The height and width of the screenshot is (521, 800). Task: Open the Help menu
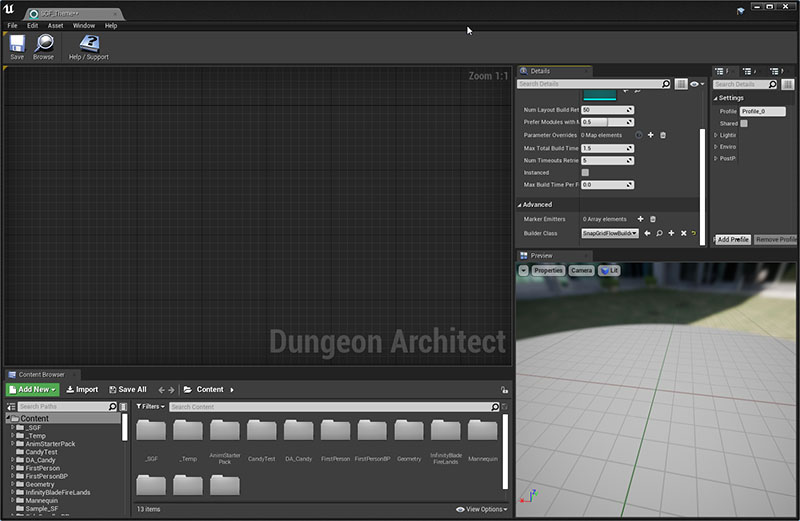(111, 26)
